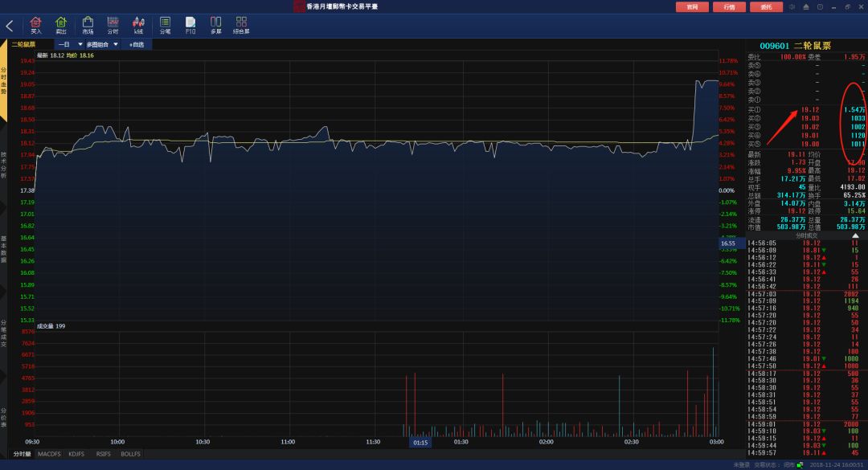Screen dimensions: 868x470
Task: Open the 多屏 multi-screen icon
Action: (216, 25)
